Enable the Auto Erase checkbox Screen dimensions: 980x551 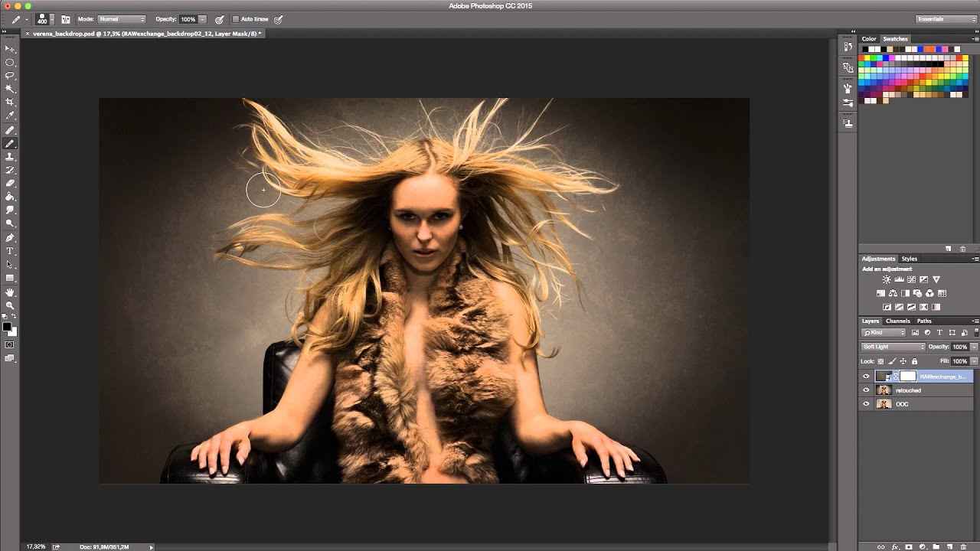[x=236, y=19]
